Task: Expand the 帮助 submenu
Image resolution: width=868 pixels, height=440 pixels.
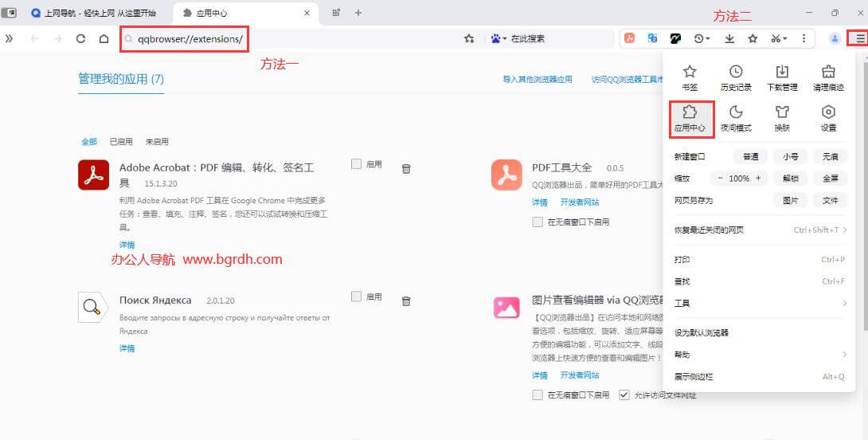Action: click(x=759, y=355)
